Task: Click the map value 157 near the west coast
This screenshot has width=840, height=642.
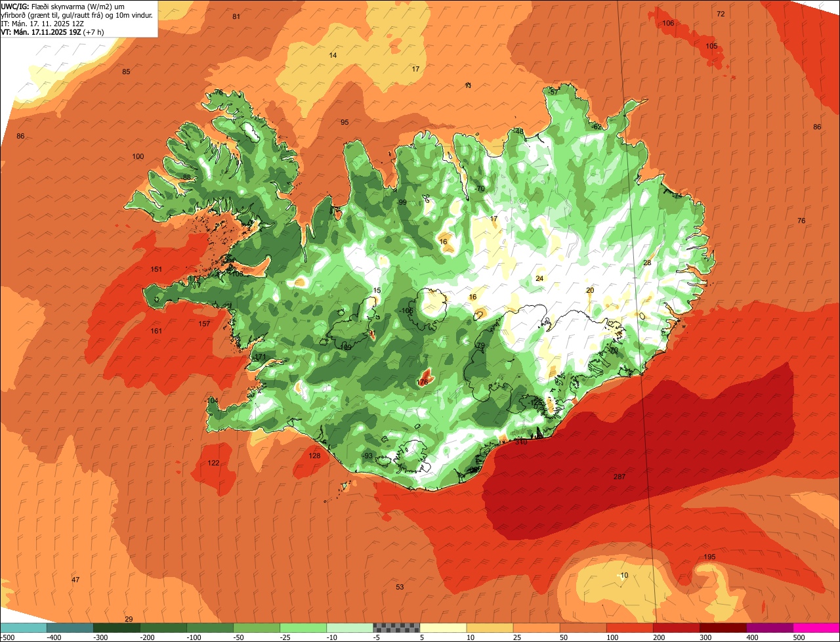Action: [204, 324]
